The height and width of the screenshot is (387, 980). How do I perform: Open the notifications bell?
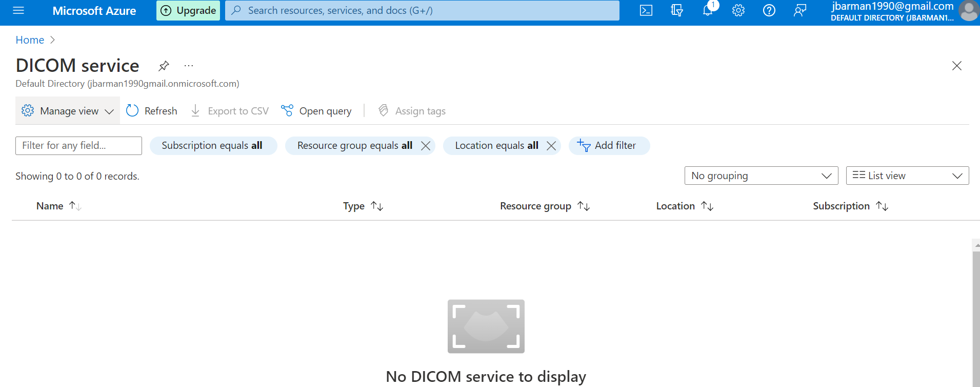pyautogui.click(x=708, y=9)
